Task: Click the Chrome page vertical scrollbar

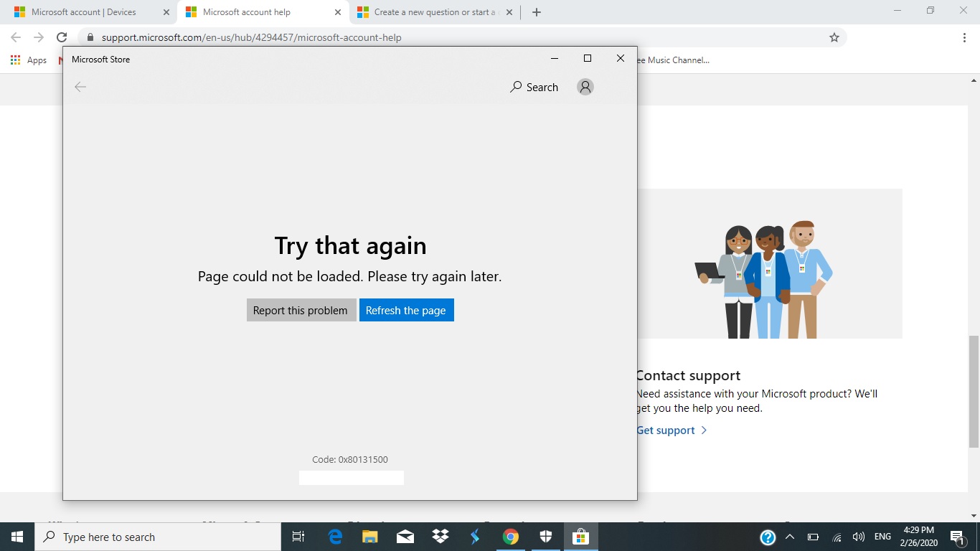Action: click(x=974, y=391)
